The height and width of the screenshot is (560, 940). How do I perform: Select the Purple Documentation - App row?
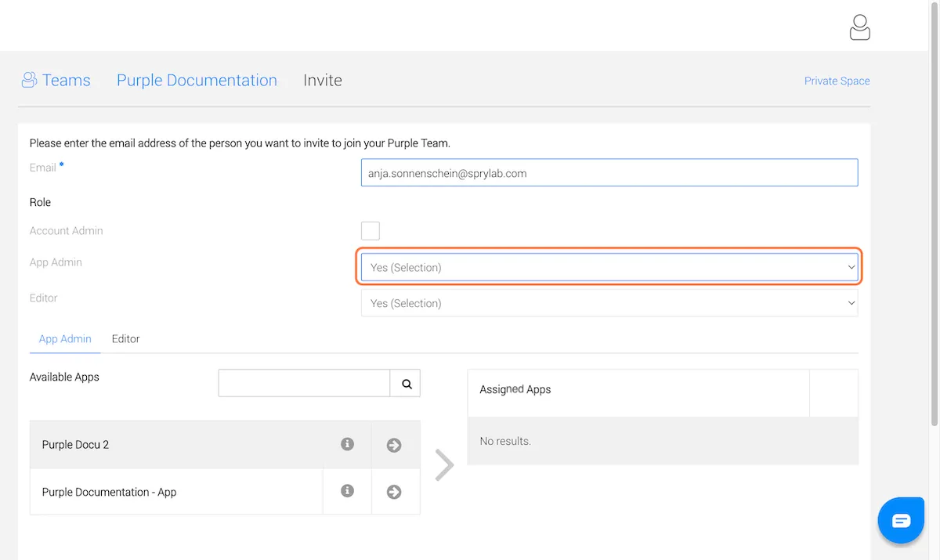225,492
